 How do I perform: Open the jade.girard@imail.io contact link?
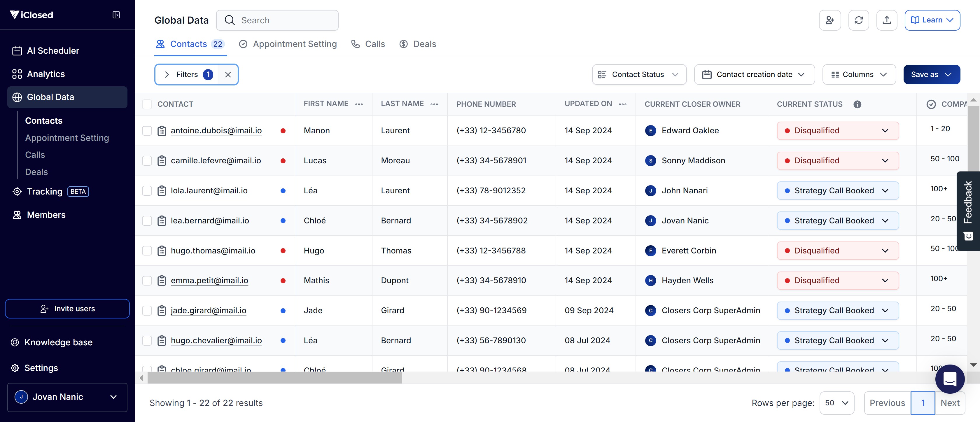click(x=209, y=311)
